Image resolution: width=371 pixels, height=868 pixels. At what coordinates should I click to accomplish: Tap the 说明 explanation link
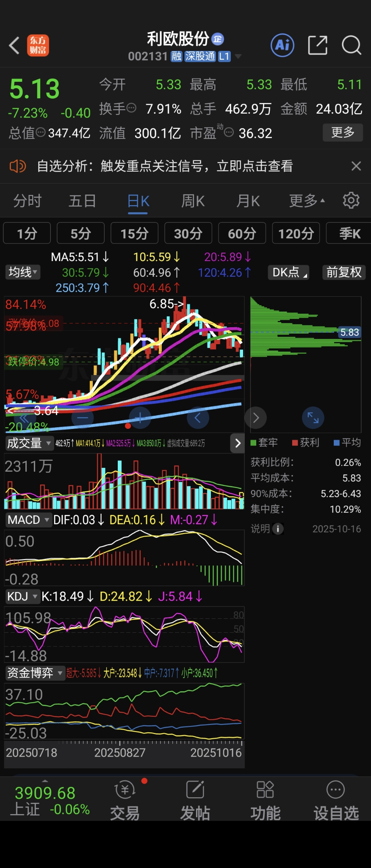(260, 529)
